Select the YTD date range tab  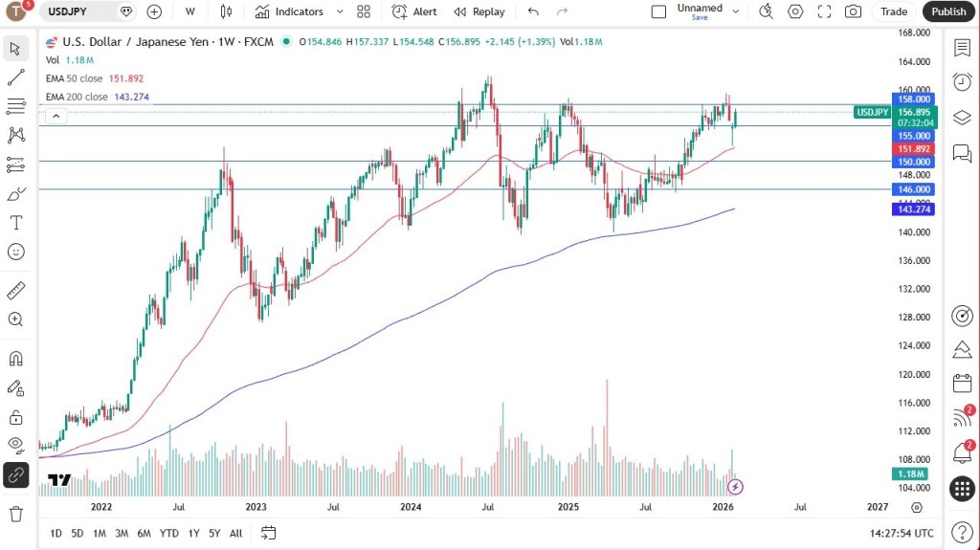[168, 533]
